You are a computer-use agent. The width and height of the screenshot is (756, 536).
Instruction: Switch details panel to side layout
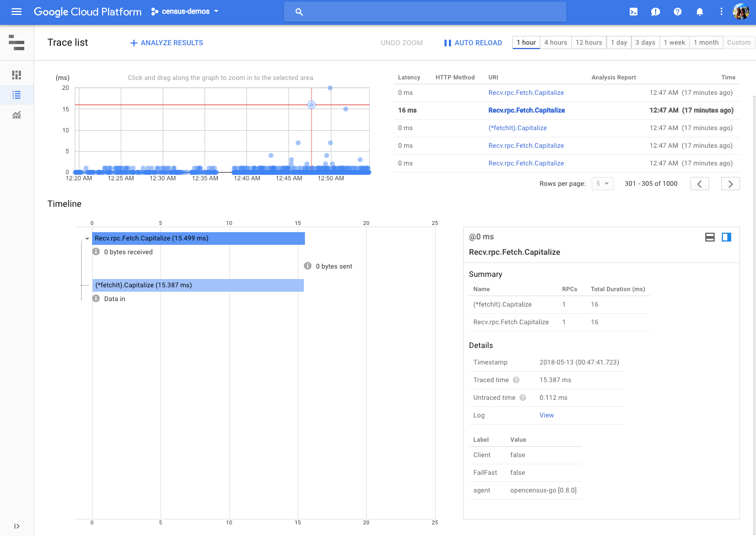coord(727,237)
